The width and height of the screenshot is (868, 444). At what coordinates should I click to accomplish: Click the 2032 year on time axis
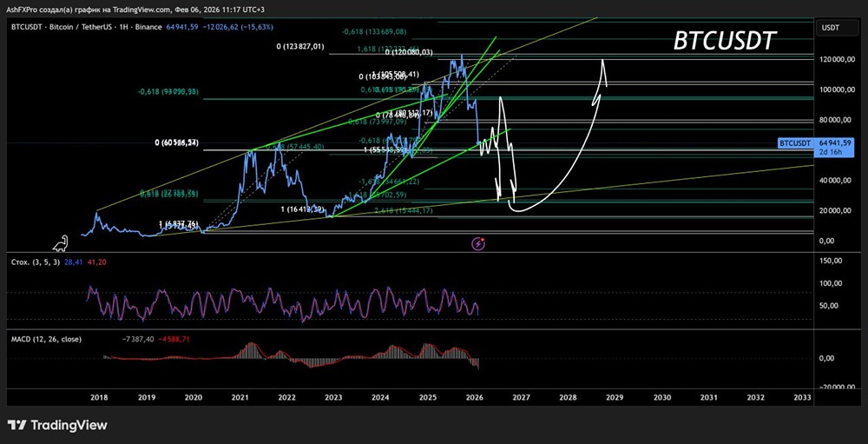click(x=756, y=397)
